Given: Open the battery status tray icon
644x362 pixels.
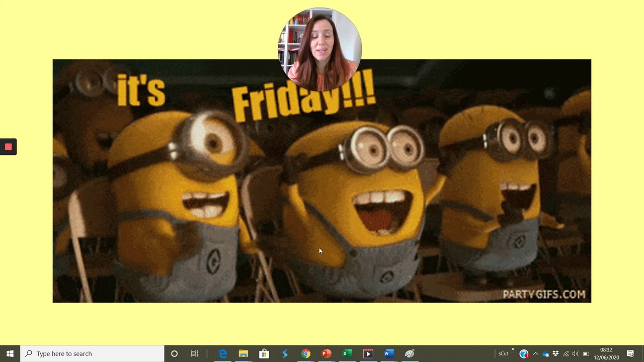Looking at the screenshot, I should click(x=586, y=354).
